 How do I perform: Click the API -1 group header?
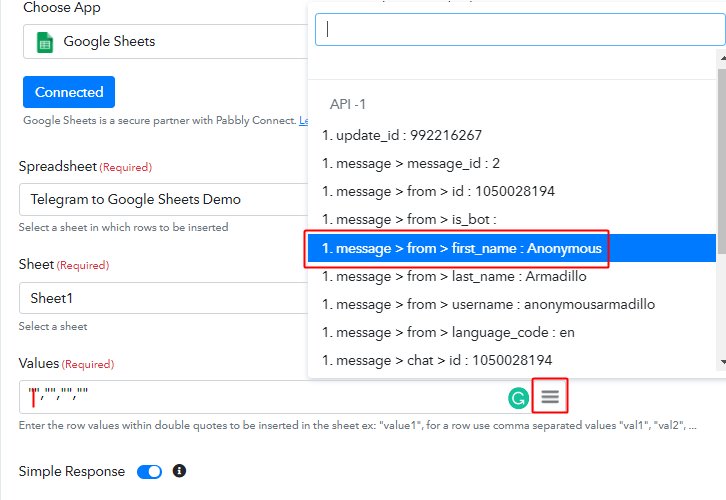348,104
